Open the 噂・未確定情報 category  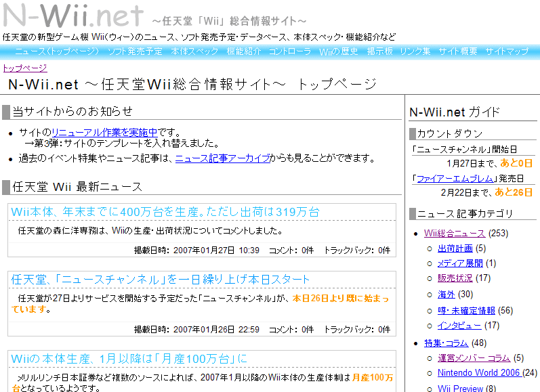(x=466, y=311)
